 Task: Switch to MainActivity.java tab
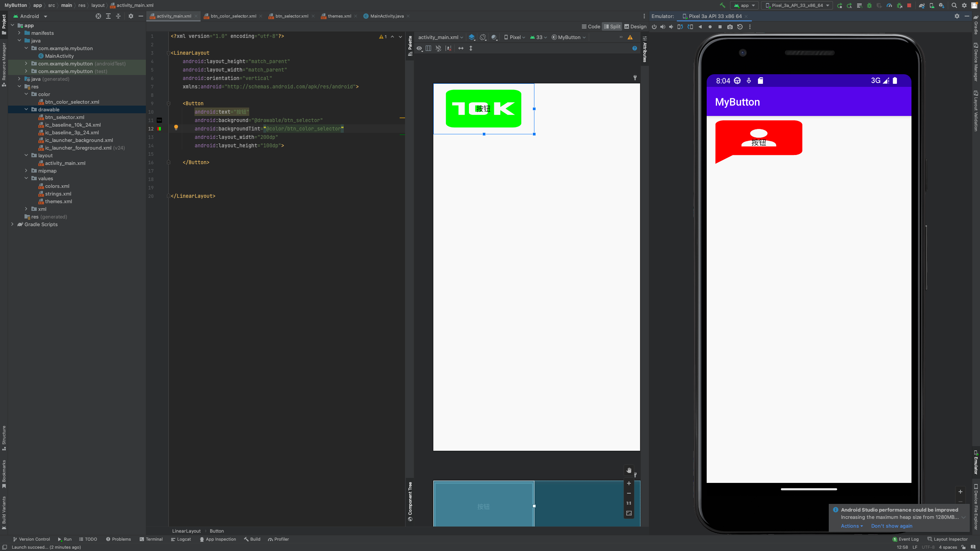387,16
